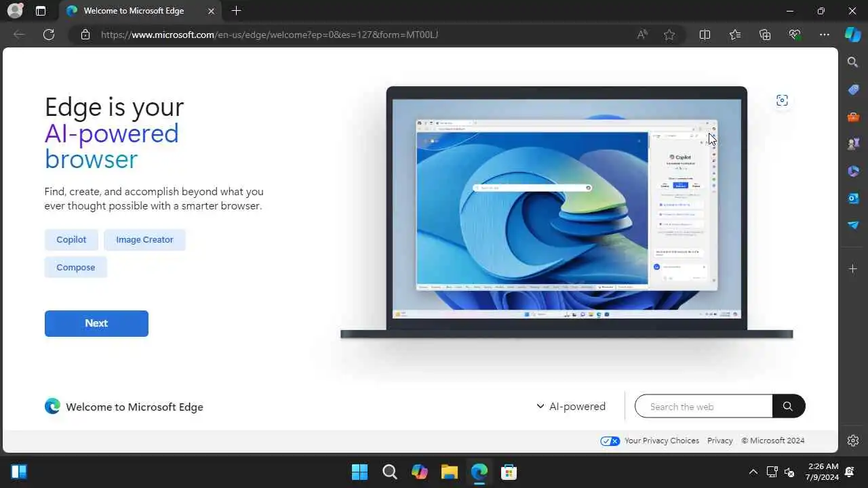The image size is (868, 488).
Task: Start visual search on the laptop image
Action: pos(782,100)
